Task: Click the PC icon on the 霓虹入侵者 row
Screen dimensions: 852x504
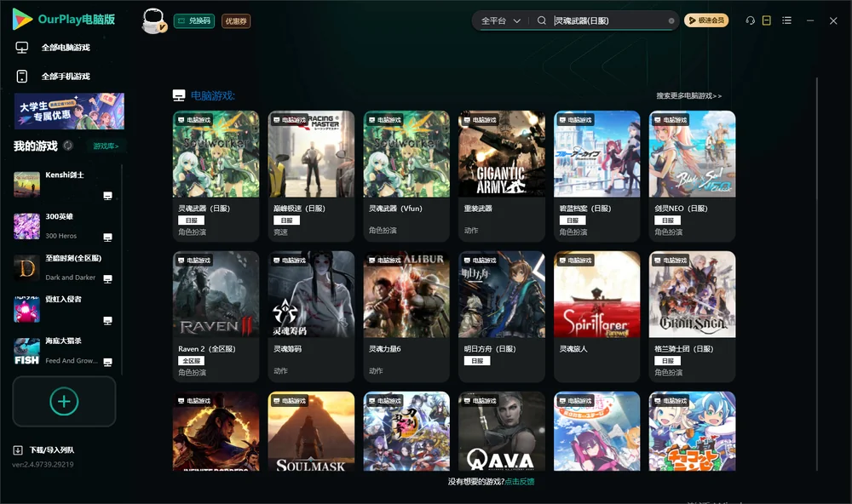Action: [107, 320]
